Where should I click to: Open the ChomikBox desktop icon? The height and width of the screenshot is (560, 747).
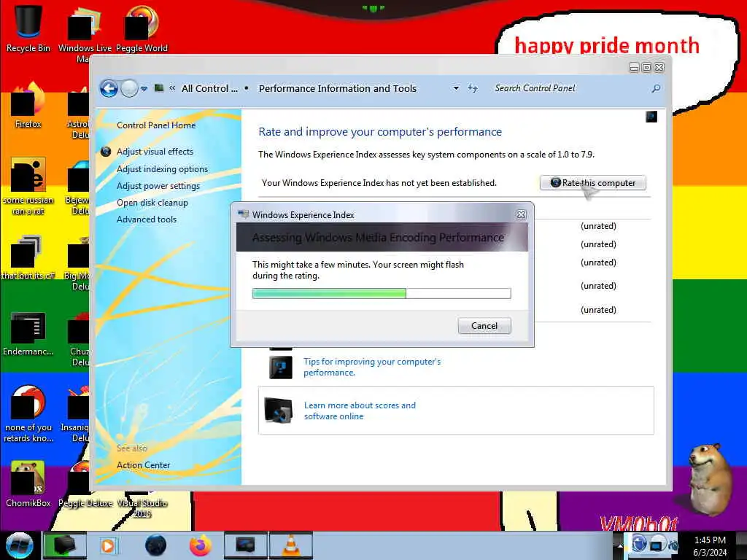[x=28, y=483]
